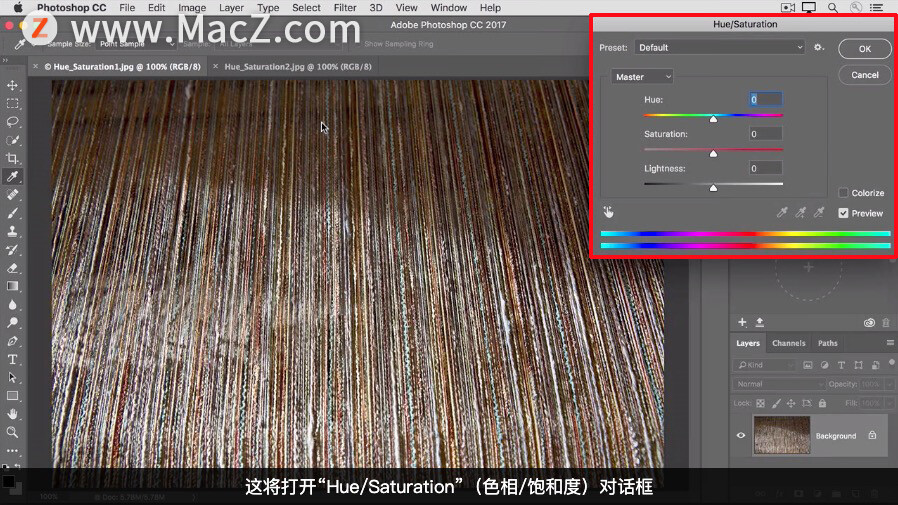Viewport: 898px width, 505px height.
Task: Select the Rectangular Marquee tool
Action: tap(12, 104)
